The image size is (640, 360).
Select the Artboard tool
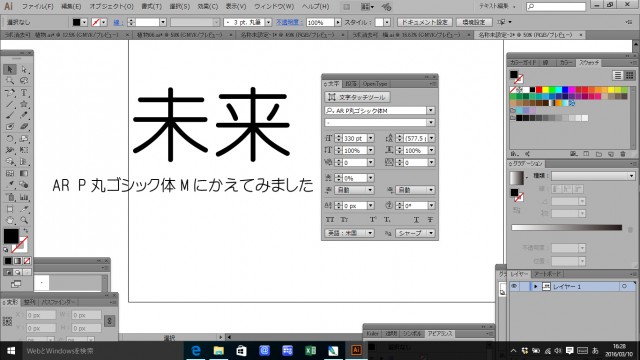tap(10, 209)
